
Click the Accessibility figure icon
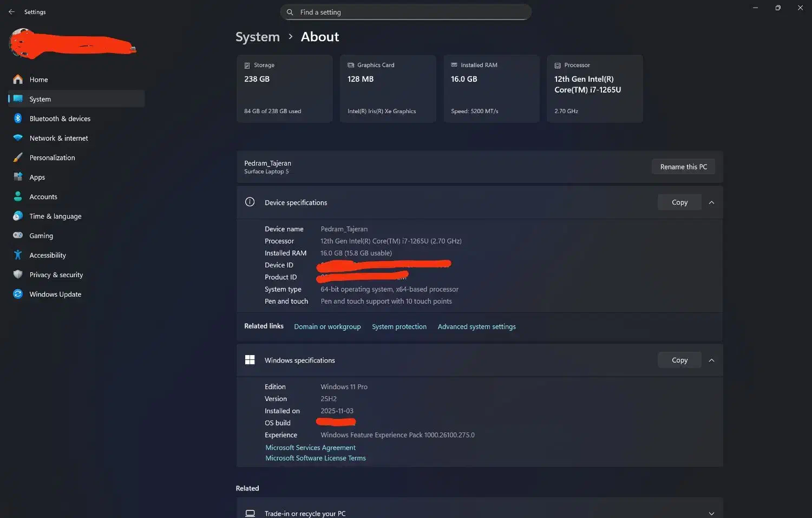(x=18, y=255)
